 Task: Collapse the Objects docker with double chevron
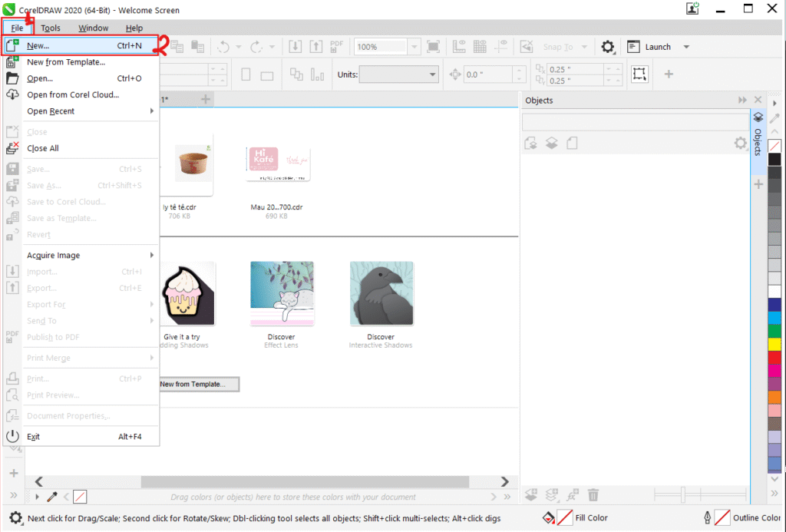(x=742, y=100)
